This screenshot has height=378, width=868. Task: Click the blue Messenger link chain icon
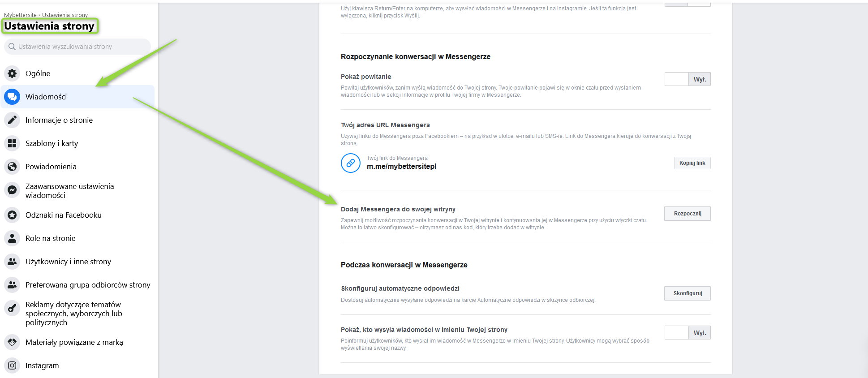pyautogui.click(x=350, y=163)
